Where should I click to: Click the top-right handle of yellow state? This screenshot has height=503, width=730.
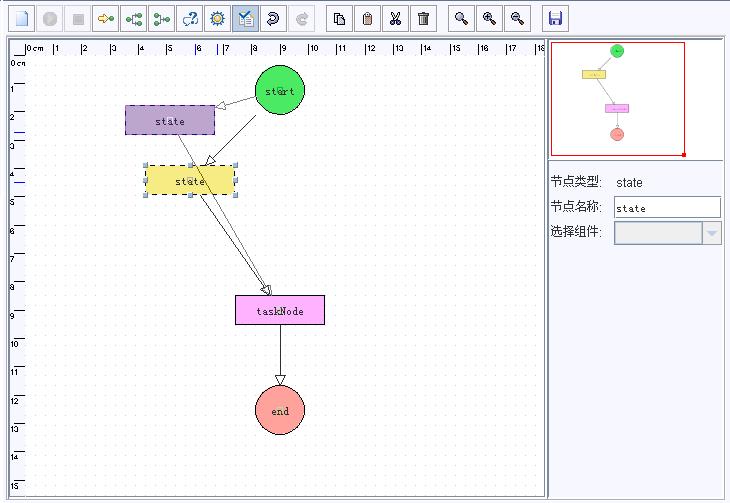pyautogui.click(x=235, y=165)
